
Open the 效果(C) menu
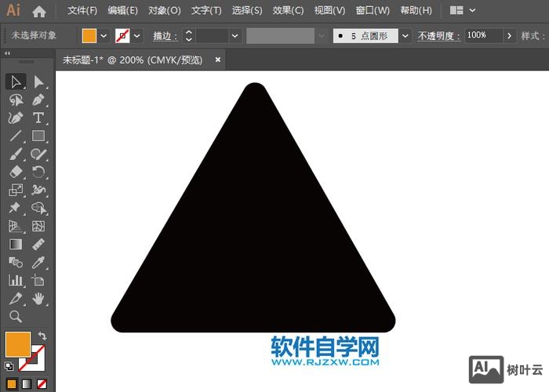pos(288,10)
